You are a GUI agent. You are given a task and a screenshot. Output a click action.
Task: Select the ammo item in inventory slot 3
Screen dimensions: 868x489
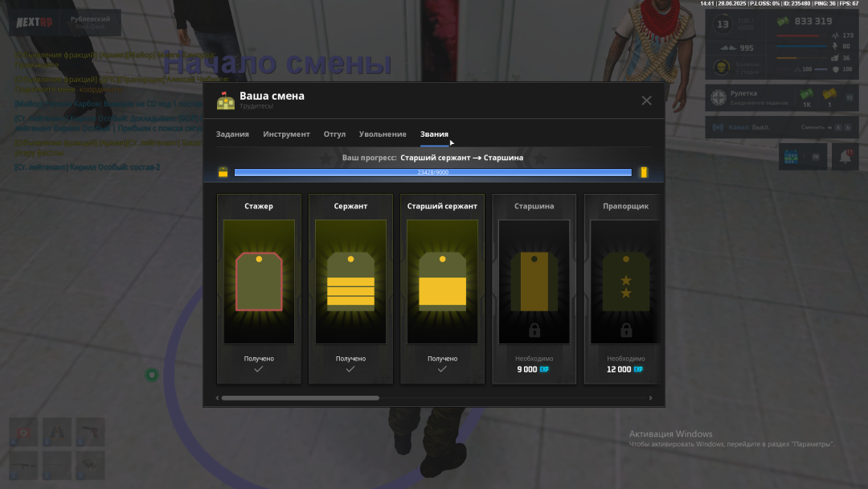click(x=90, y=465)
